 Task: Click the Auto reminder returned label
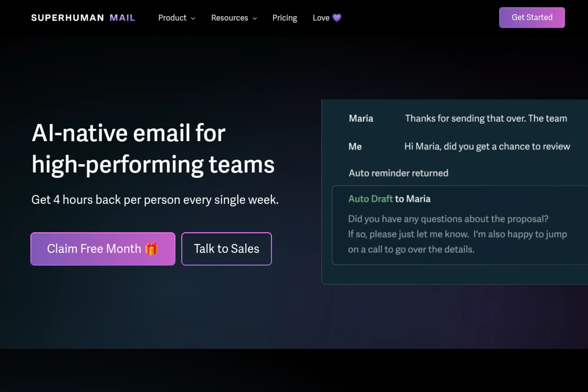click(x=398, y=173)
